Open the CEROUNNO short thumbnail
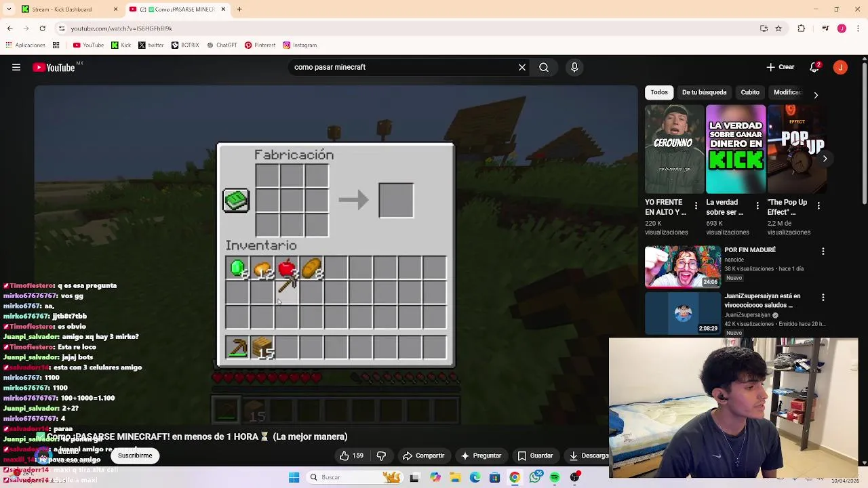This screenshot has width=868, height=488. [x=675, y=149]
